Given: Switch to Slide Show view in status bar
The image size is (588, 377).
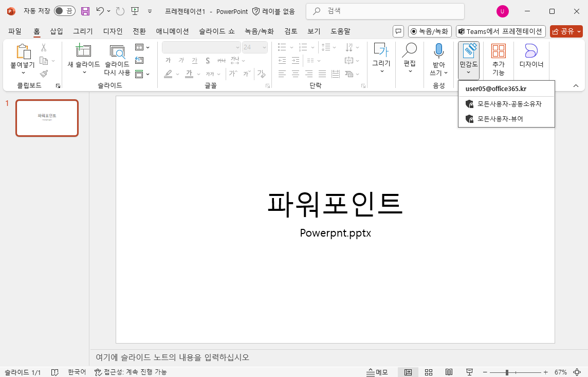Looking at the screenshot, I should tap(469, 371).
